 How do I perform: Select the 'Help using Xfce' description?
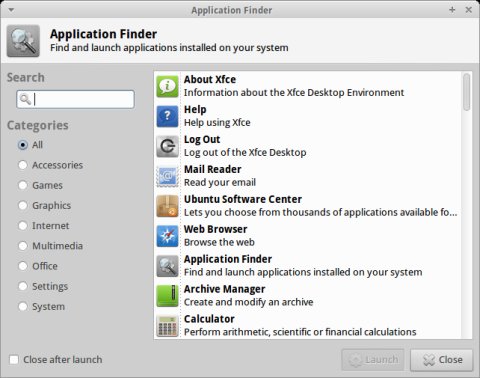click(217, 123)
